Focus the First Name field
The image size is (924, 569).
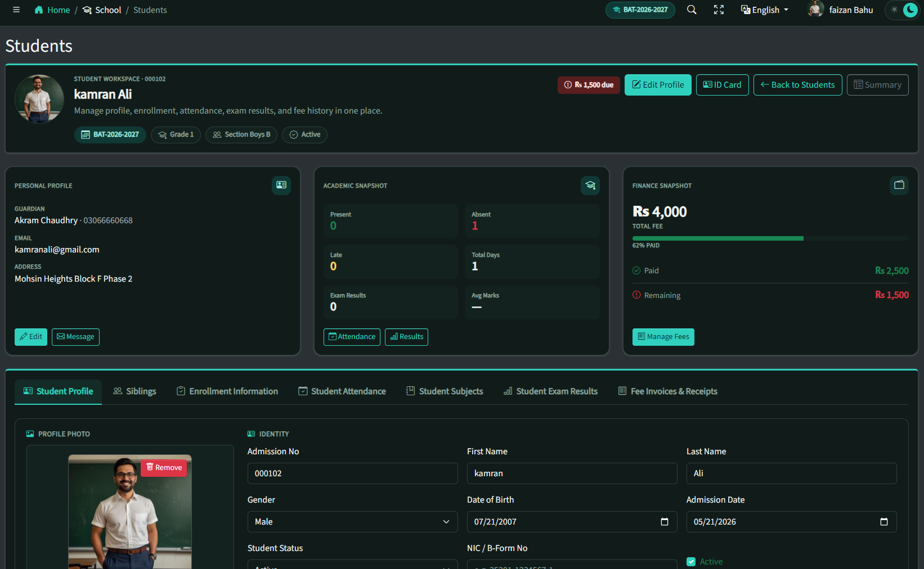(572, 473)
